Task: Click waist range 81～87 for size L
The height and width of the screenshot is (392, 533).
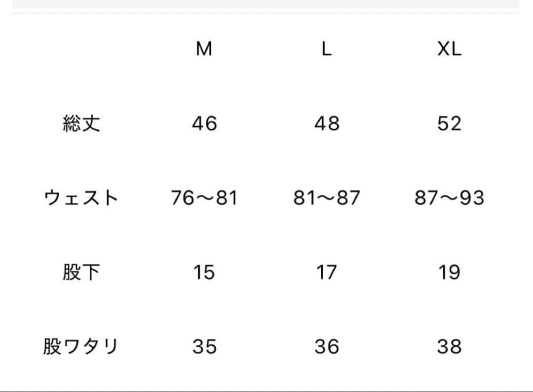Action: [327, 198]
